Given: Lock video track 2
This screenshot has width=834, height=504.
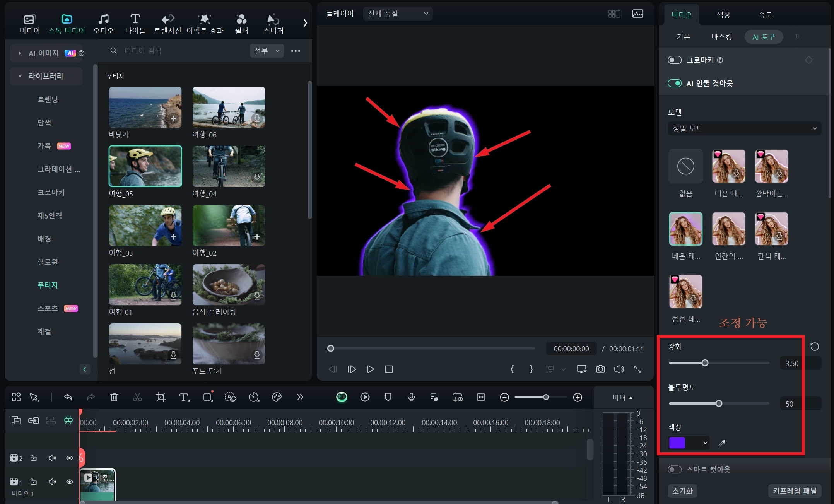Looking at the screenshot, I should coord(34,458).
